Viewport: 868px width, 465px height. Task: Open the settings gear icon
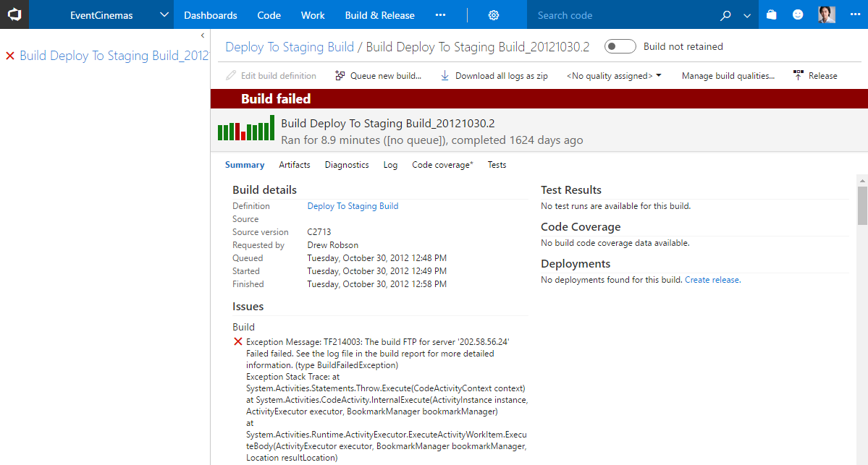494,15
